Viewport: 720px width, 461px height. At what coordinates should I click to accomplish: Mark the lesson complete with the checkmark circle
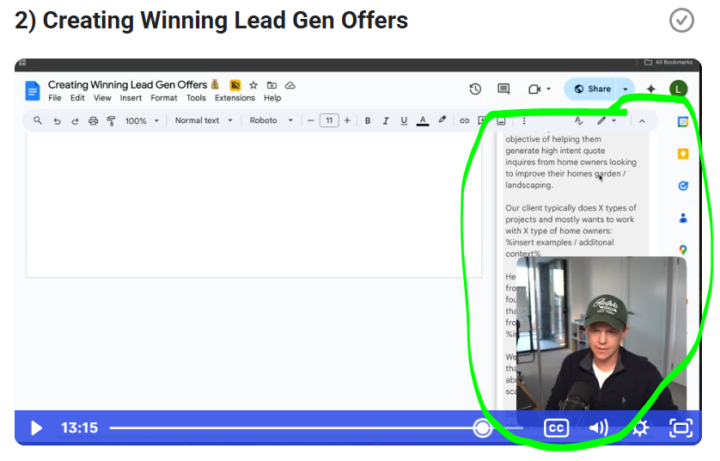(681, 21)
